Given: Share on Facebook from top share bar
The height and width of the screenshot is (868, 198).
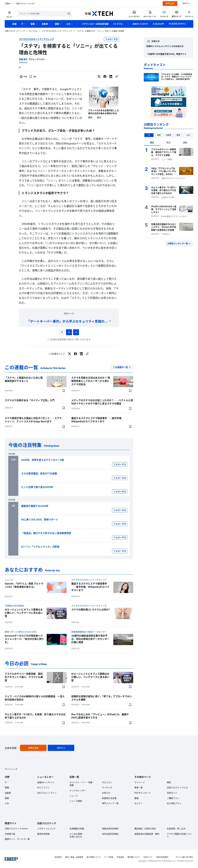Looking at the screenshot, I should (x=105, y=76).
